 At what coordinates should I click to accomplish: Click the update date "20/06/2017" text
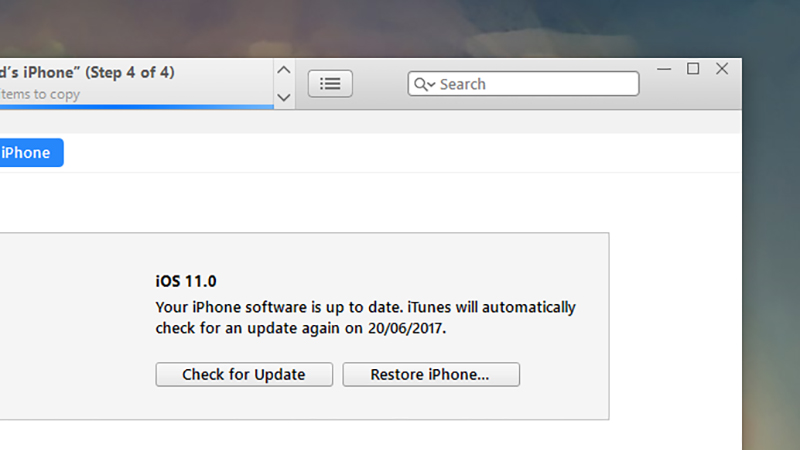click(407, 328)
